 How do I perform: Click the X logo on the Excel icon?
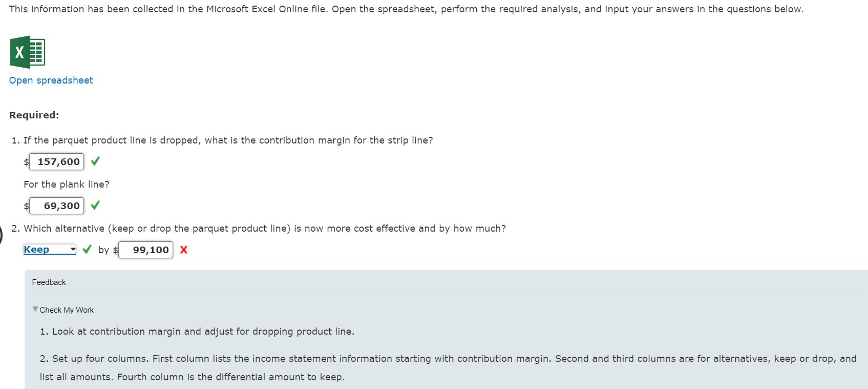[x=19, y=51]
